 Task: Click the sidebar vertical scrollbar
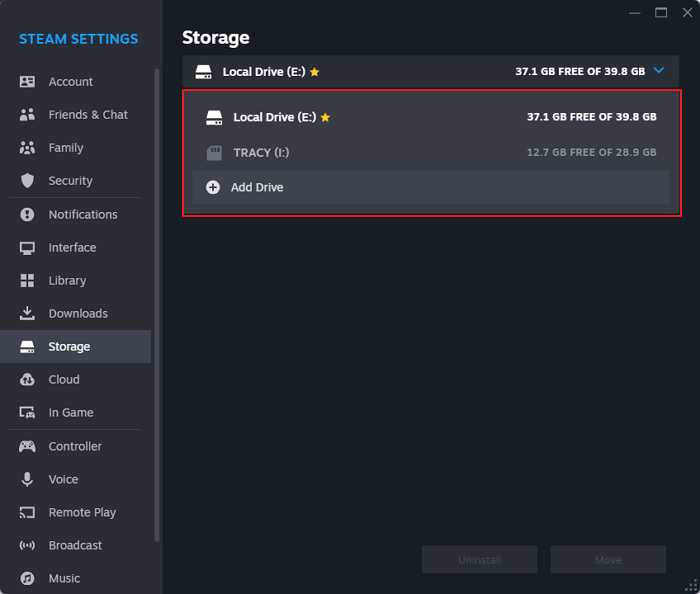pos(157,305)
